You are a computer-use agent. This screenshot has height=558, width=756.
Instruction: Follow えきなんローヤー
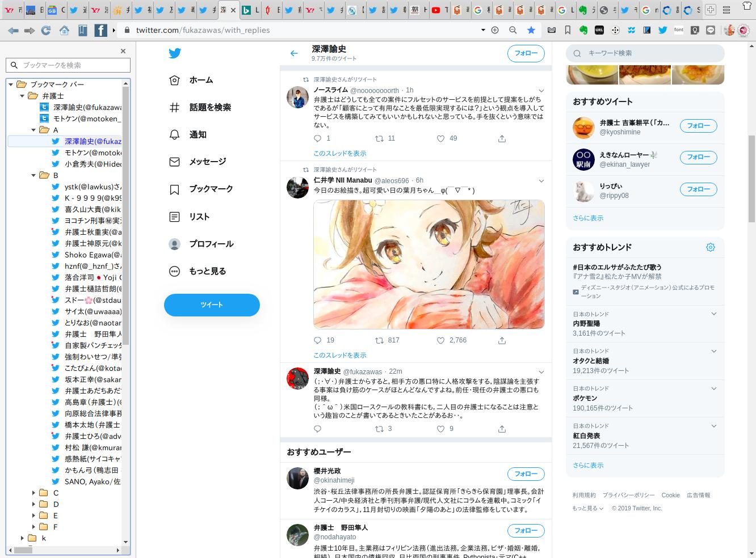click(x=698, y=157)
